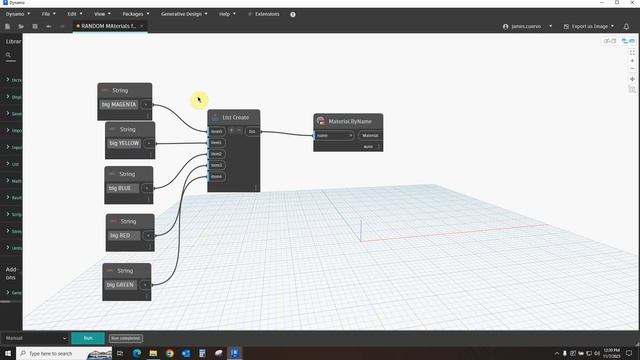Image resolution: width=640 pixels, height=360 pixels.
Task: Click the Type here to search box
Action: 64,353
